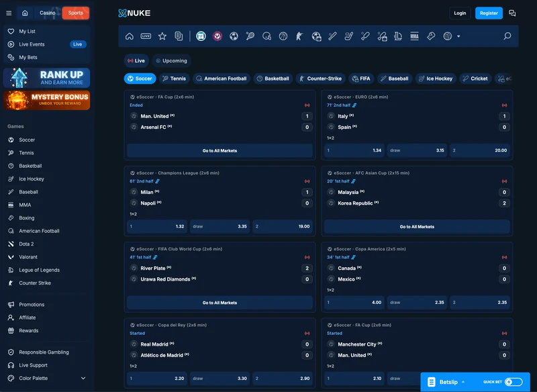Bet on Mexico at odds 2.35
537x392 pixels.
[479, 302]
